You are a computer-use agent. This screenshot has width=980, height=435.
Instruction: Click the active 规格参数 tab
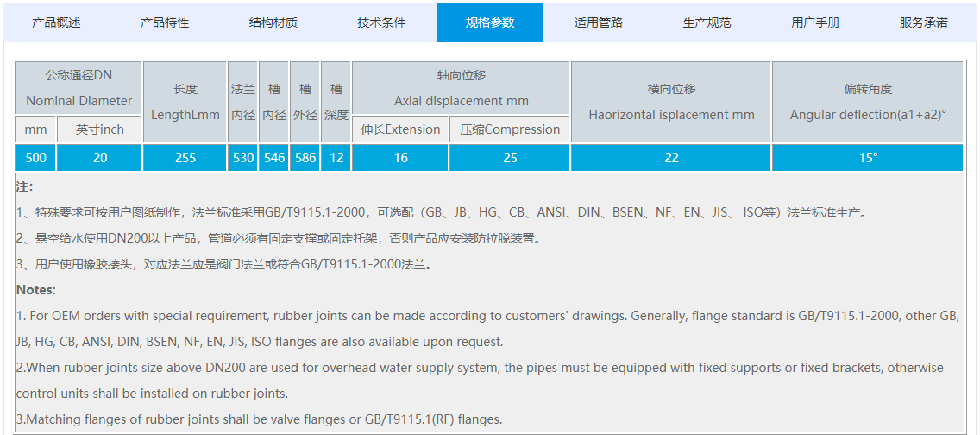[x=489, y=22]
